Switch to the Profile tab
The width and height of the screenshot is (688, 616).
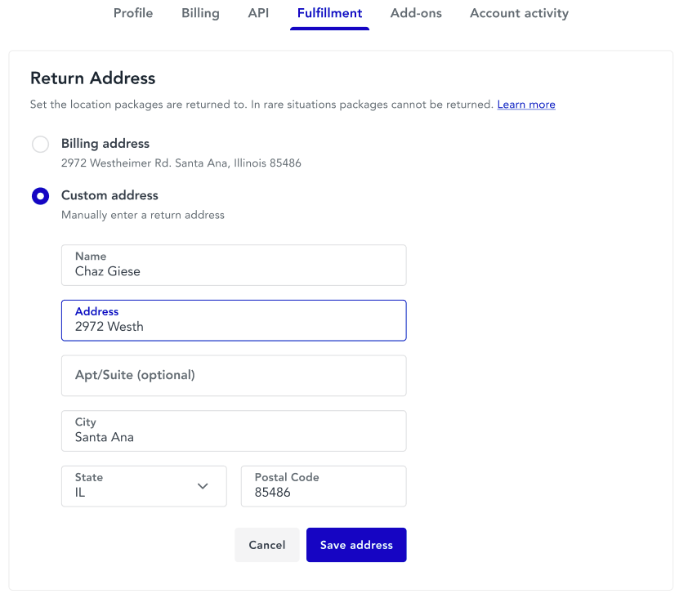[x=132, y=13]
